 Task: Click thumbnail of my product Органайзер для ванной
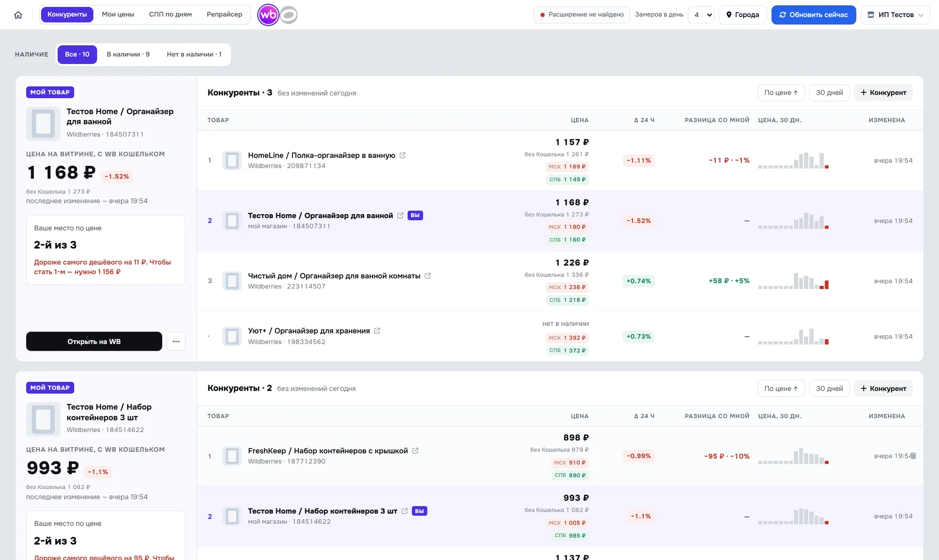click(44, 123)
